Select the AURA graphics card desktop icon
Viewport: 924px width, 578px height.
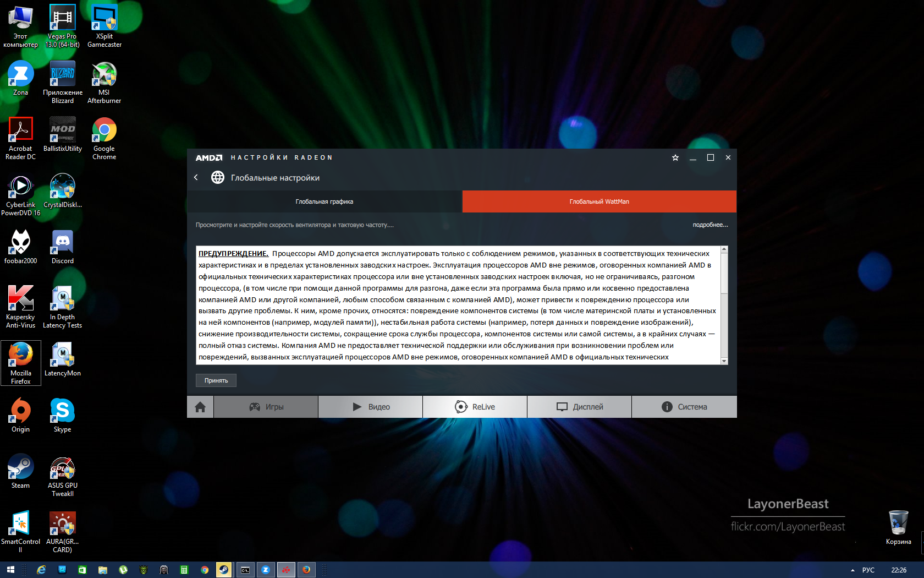pos(63,532)
